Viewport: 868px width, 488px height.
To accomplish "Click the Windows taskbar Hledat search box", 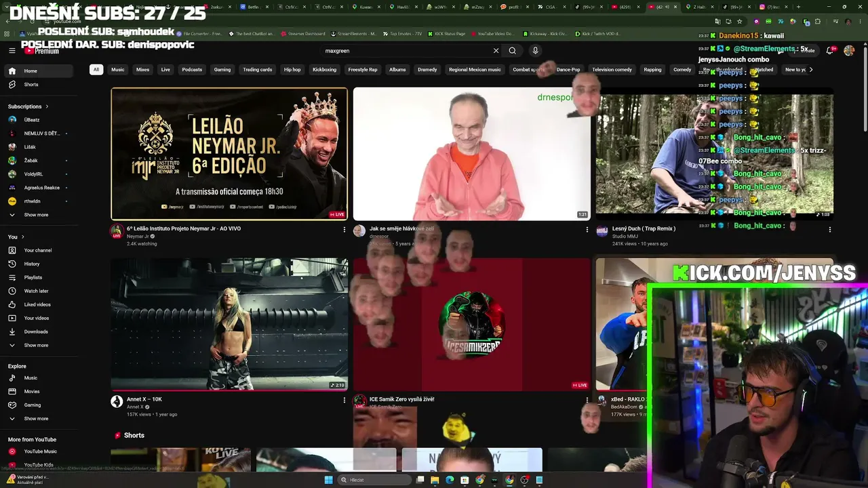I will click(x=374, y=480).
